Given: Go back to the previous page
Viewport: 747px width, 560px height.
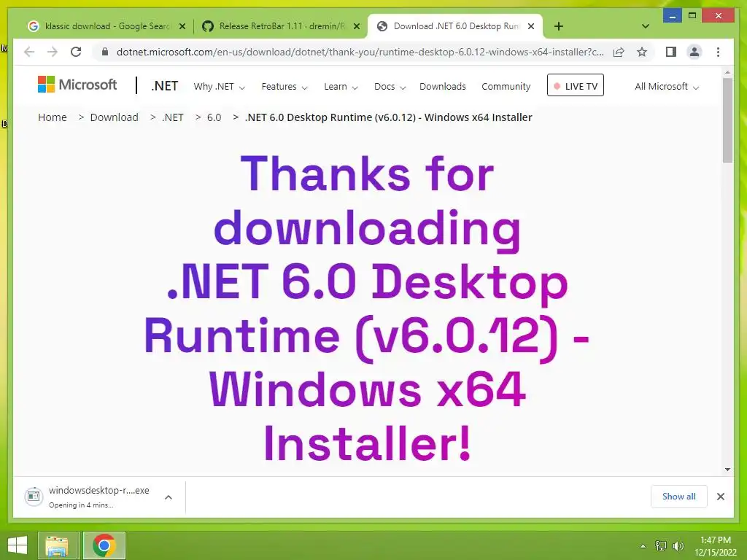Looking at the screenshot, I should click(29, 52).
